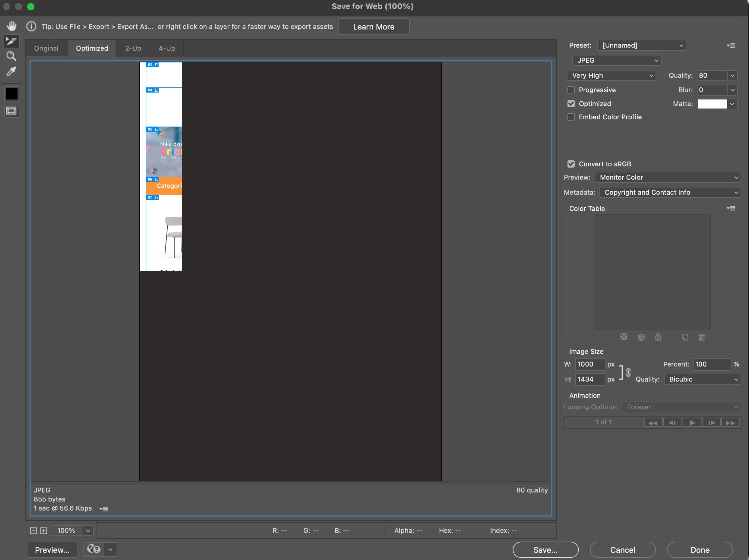
Task: Enable Embed Color Profile checkbox
Action: (x=571, y=117)
